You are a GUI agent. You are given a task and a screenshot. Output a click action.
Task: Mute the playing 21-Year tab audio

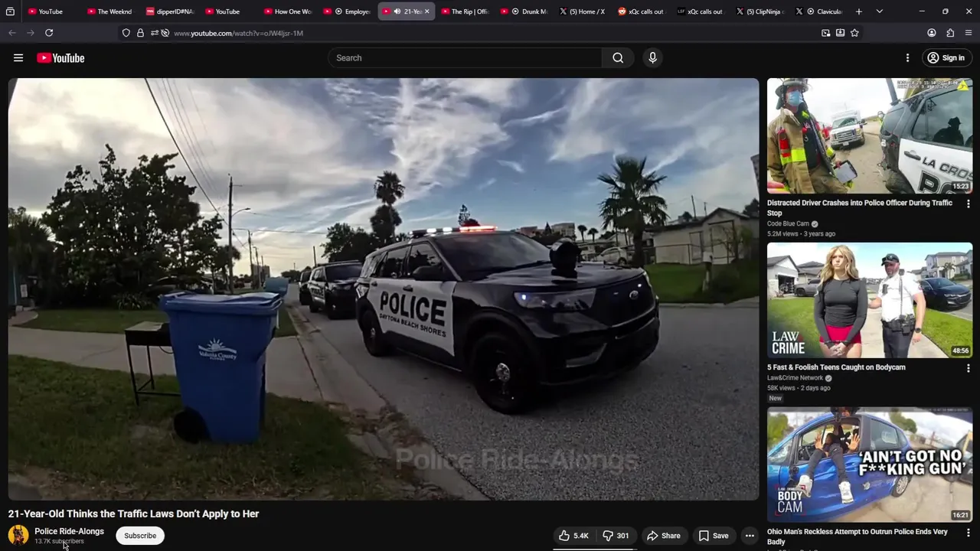tap(397, 11)
